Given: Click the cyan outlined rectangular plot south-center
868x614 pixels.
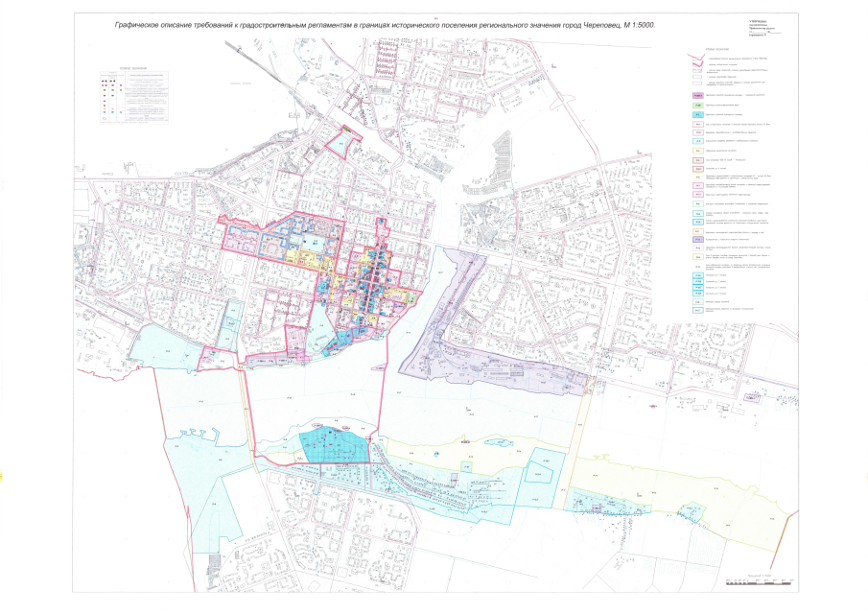Looking at the screenshot, I should pyautogui.click(x=539, y=471).
